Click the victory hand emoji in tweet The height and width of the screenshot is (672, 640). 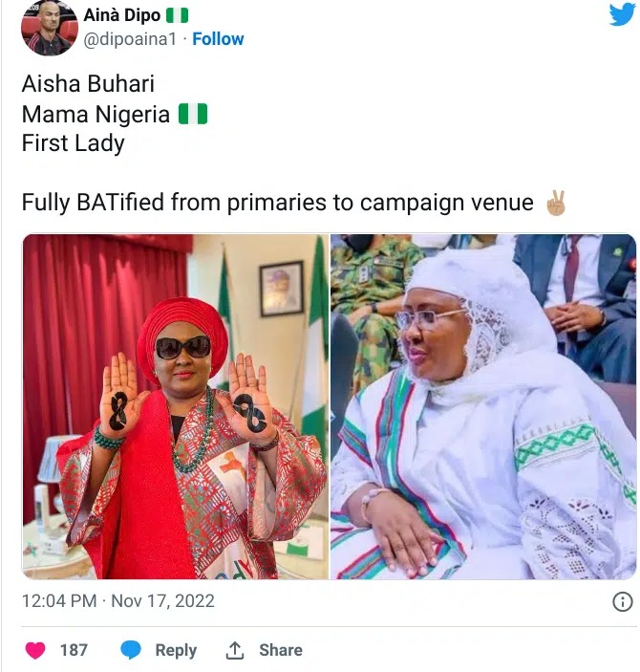(x=554, y=203)
